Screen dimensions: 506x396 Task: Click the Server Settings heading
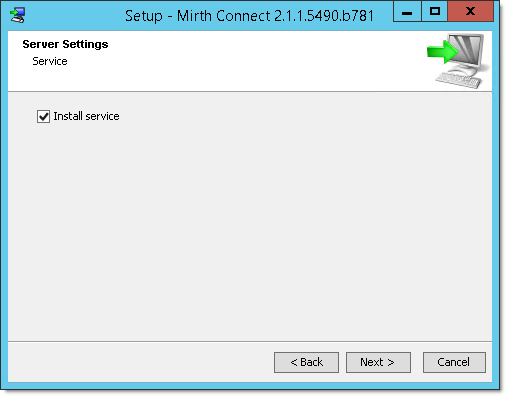65,44
